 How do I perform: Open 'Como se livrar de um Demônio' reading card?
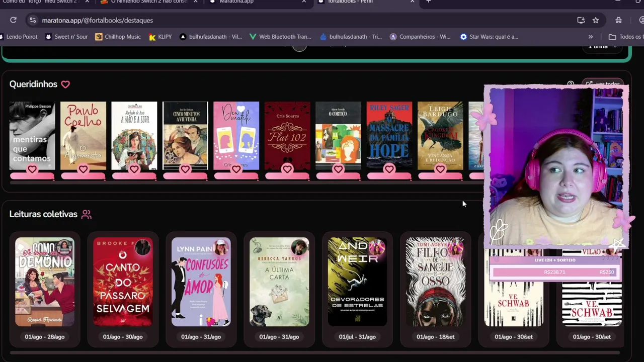[45, 289]
